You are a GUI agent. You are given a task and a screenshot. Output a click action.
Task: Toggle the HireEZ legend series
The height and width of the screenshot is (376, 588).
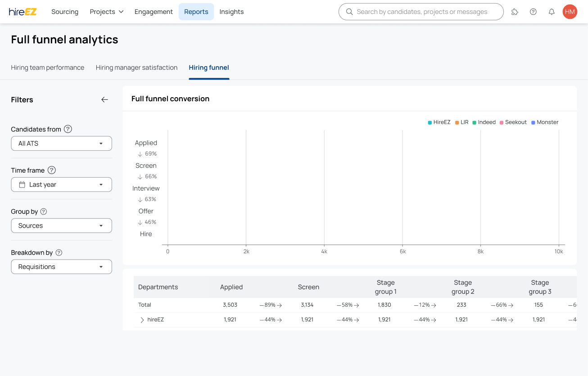pos(439,122)
